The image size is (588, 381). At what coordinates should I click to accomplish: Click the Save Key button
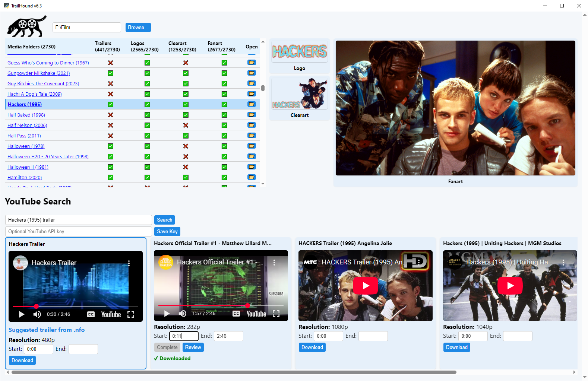point(167,231)
